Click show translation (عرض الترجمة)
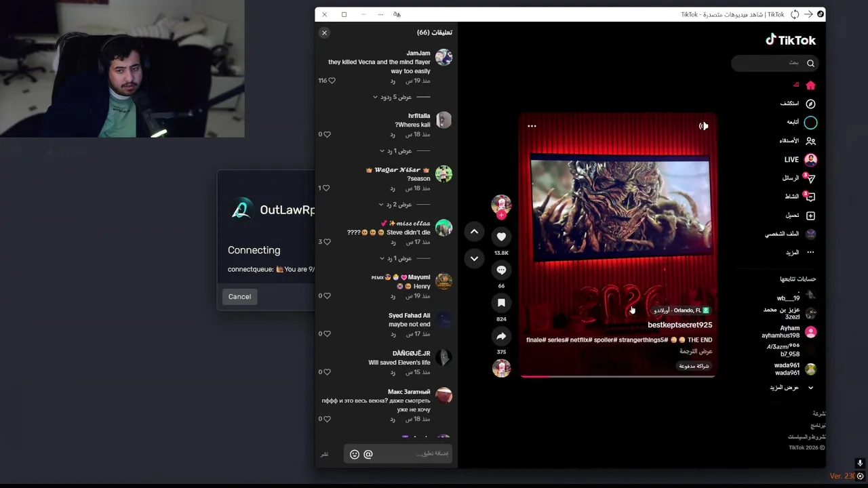The height and width of the screenshot is (488, 868). (x=696, y=352)
